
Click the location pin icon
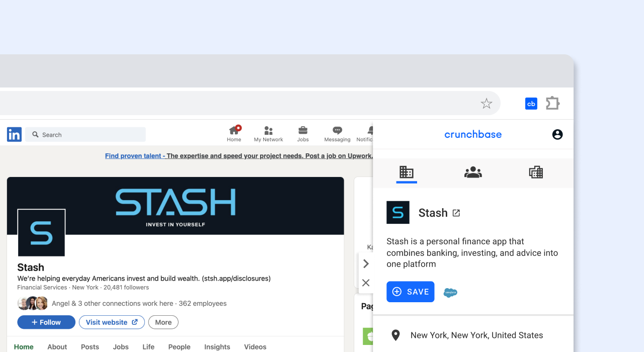(x=396, y=335)
